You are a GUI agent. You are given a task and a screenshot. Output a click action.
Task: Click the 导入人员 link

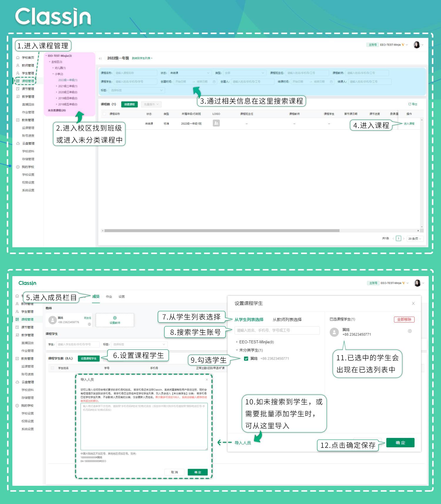(x=243, y=443)
